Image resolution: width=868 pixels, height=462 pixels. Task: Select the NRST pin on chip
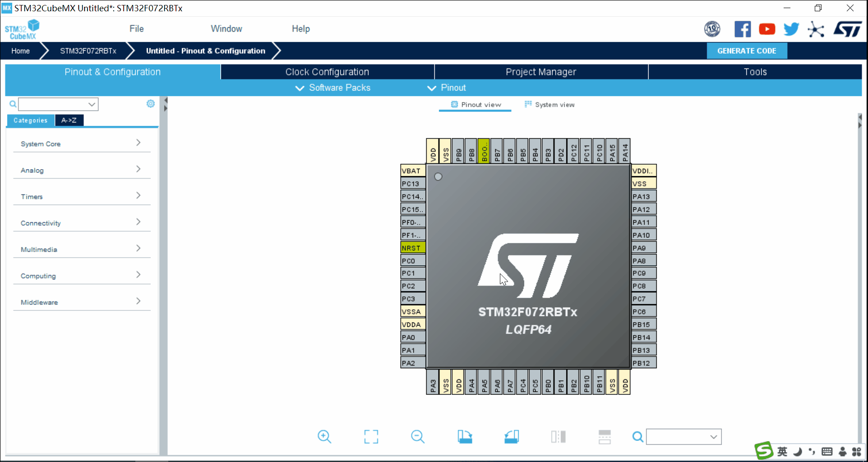413,248
